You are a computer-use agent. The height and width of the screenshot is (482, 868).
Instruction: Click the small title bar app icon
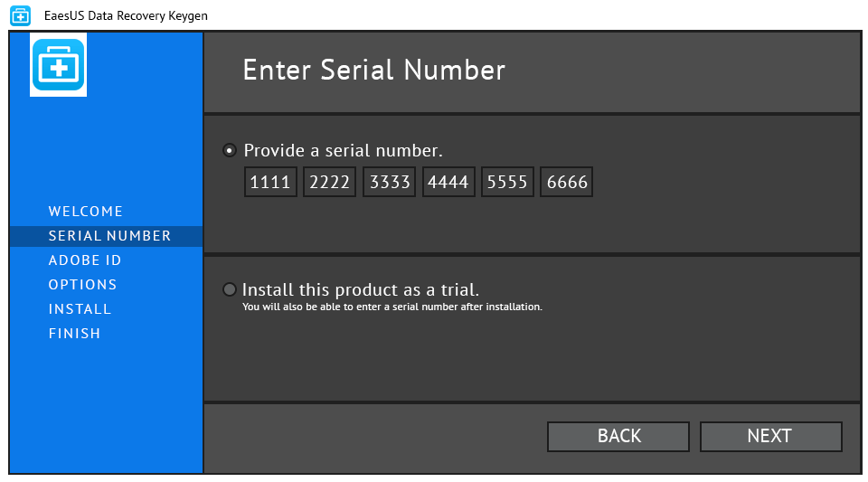coord(21,15)
